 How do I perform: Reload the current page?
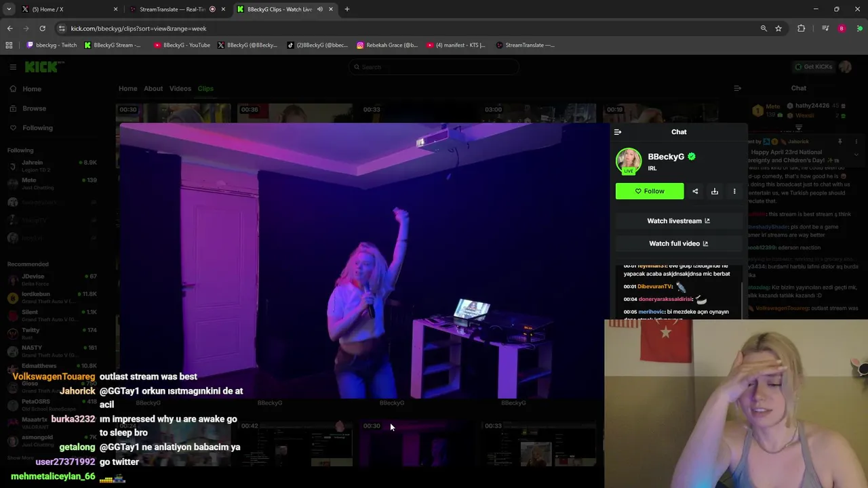point(42,28)
